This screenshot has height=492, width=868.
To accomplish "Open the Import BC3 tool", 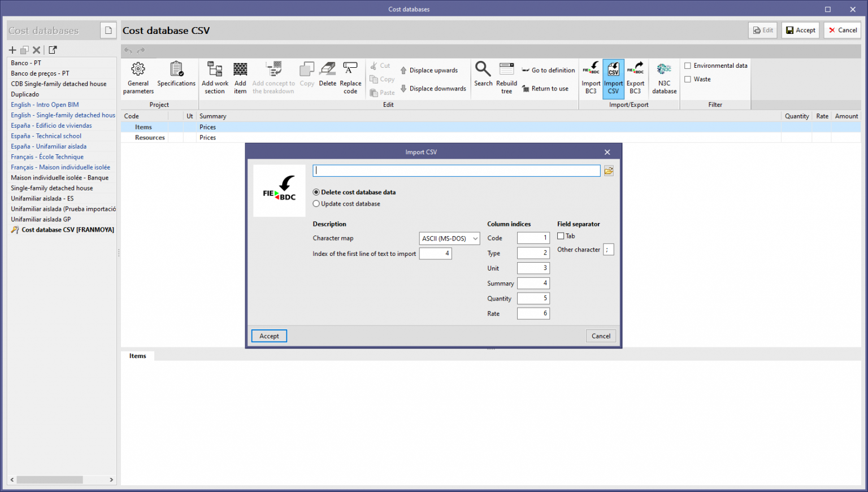I will [x=591, y=77].
